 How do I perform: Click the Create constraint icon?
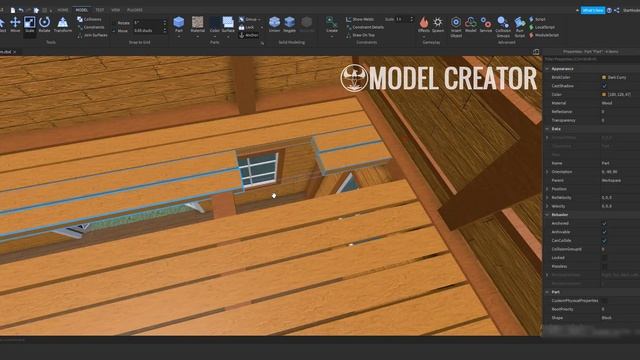pyautogui.click(x=331, y=22)
